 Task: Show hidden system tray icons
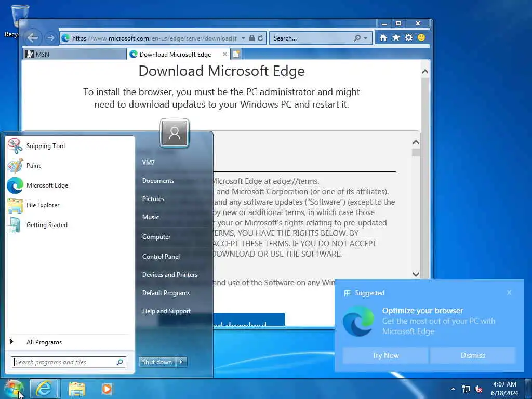453,389
